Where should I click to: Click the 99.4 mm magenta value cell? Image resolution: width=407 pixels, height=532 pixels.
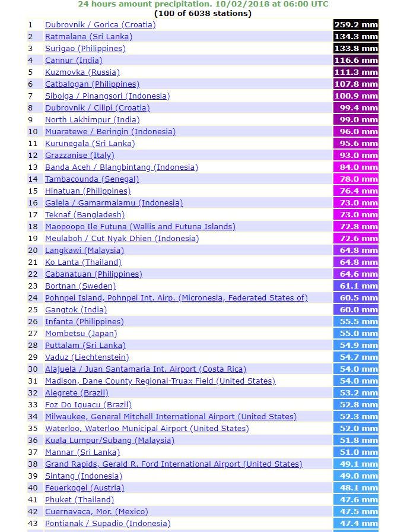[x=355, y=108]
